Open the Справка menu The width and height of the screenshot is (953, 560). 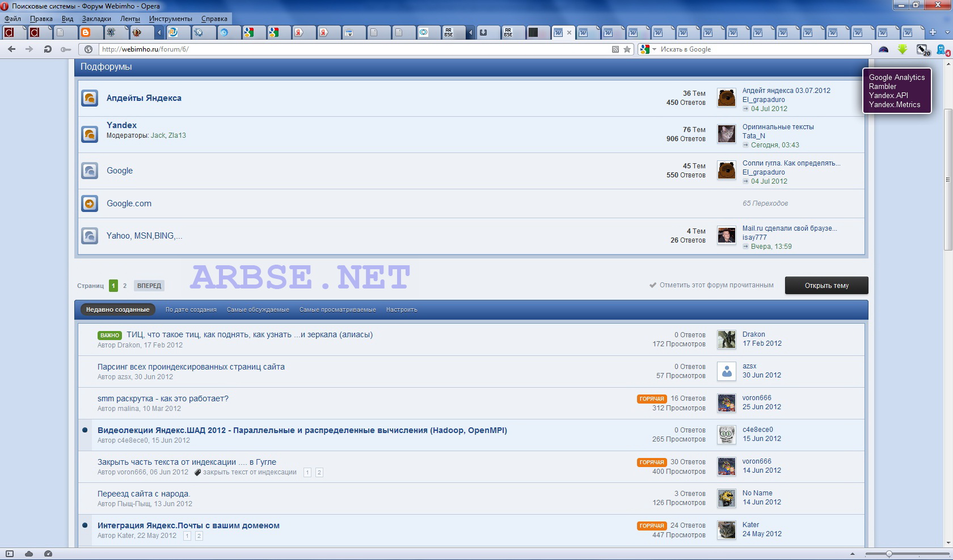click(x=214, y=19)
